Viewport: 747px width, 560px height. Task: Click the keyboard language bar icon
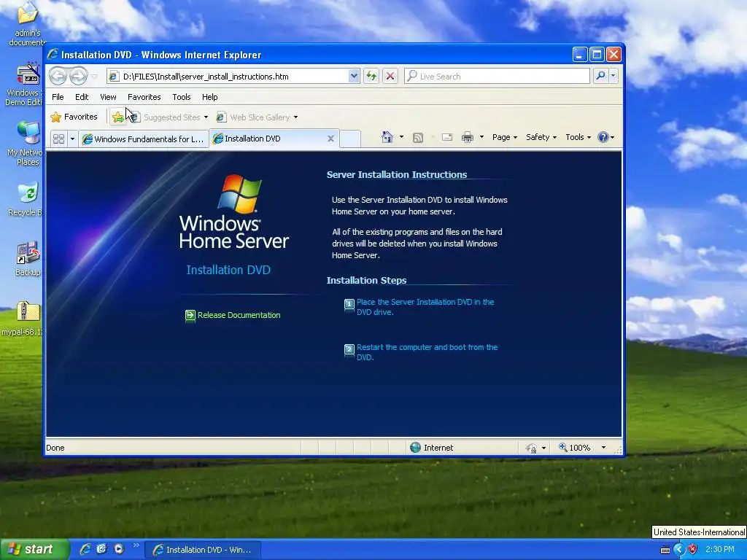(665, 550)
